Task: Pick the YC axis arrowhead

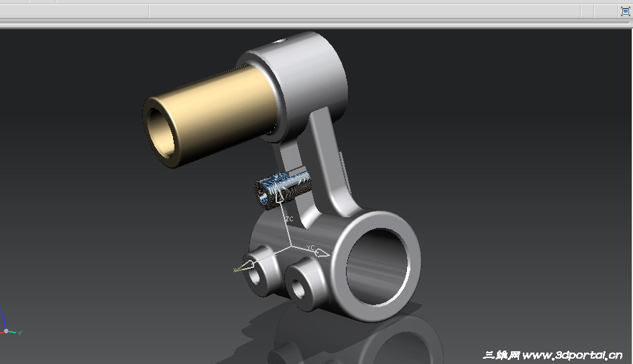Action: pyautogui.click(x=322, y=253)
